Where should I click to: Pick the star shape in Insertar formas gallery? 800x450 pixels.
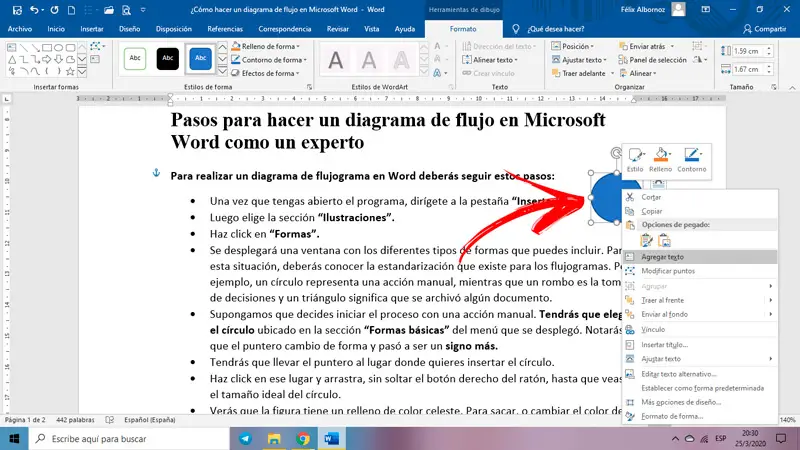70,71
